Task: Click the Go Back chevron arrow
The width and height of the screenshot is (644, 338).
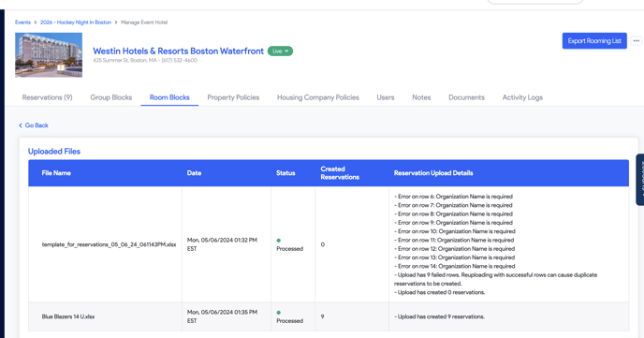Action: (21, 125)
